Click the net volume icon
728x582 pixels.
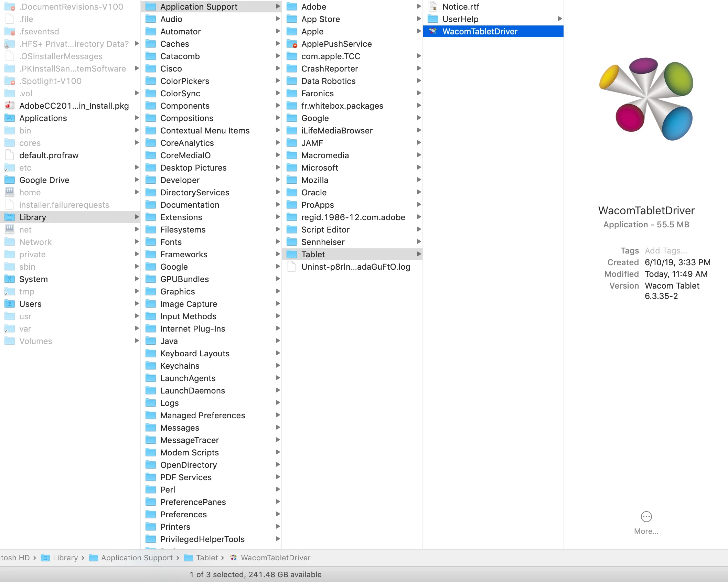[x=10, y=229]
